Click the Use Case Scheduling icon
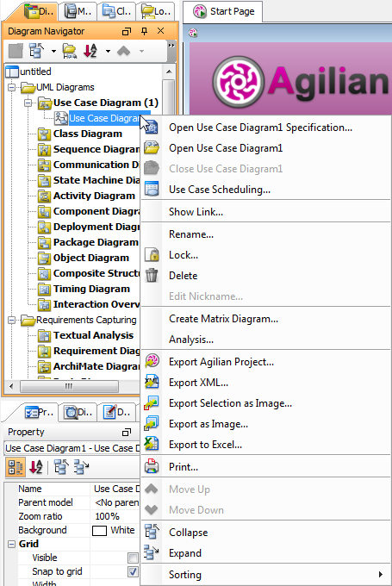This screenshot has height=586, width=392. tap(152, 189)
